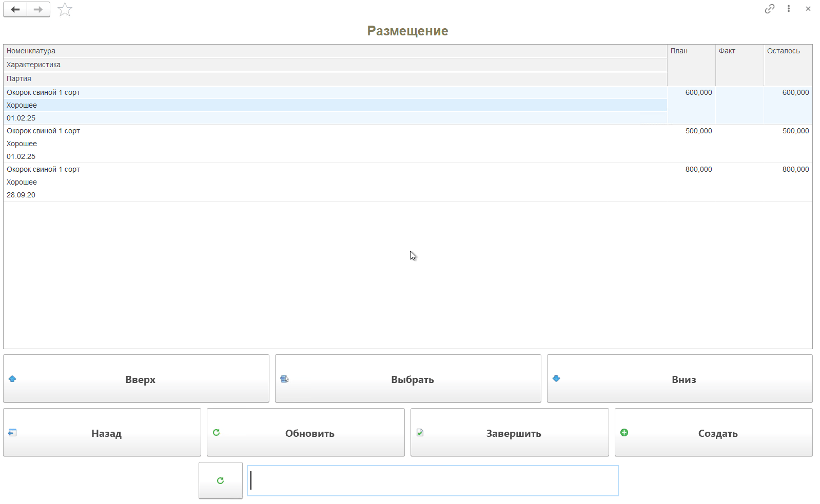The image size is (820, 504).
Task: Add page to favorites with star icon
Action: (x=65, y=10)
